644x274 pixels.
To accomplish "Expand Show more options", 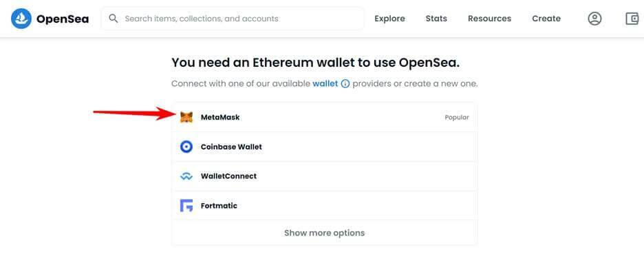I will click(x=325, y=233).
